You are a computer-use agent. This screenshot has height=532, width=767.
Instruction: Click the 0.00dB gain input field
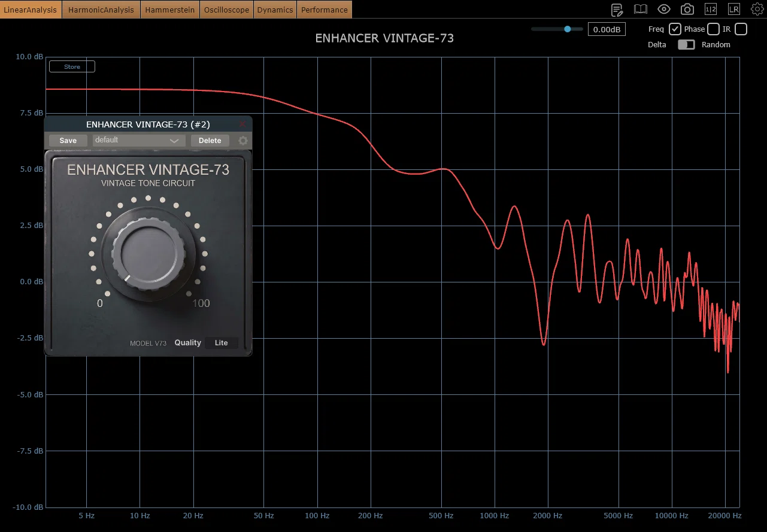pyautogui.click(x=607, y=29)
